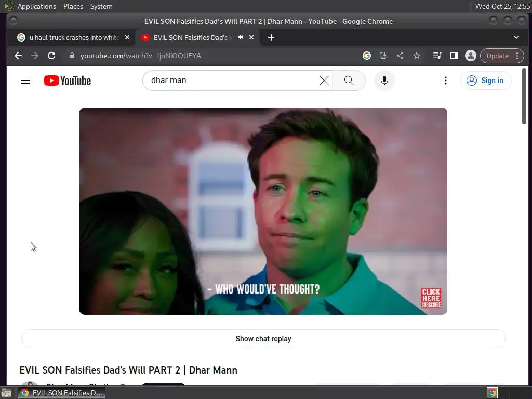Open the Places menu
The image size is (532, 399).
click(x=73, y=6)
